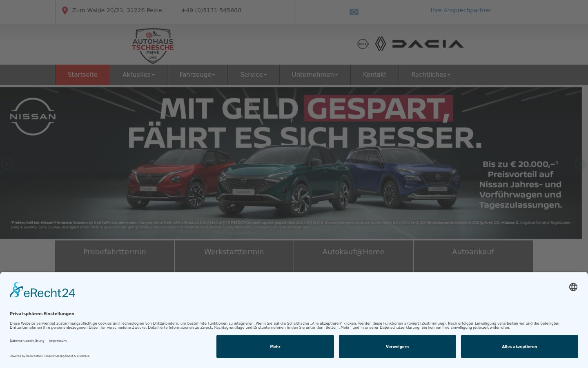Click the red map pin location icon

coord(65,11)
